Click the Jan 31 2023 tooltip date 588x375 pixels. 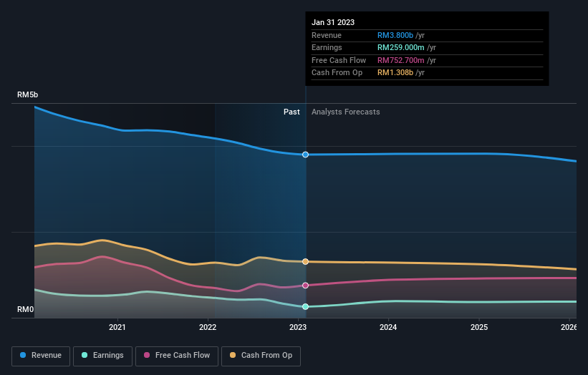333,22
